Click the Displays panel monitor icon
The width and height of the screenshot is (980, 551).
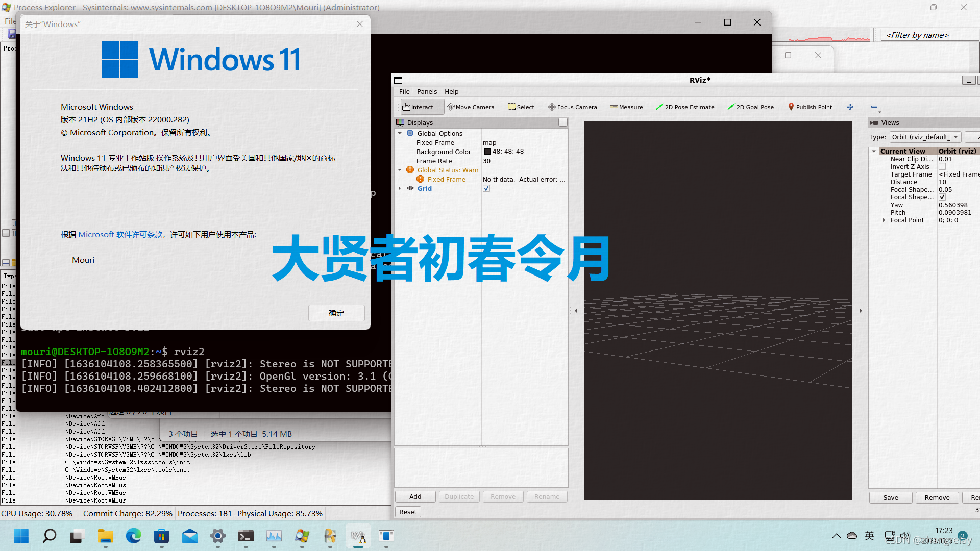click(400, 122)
